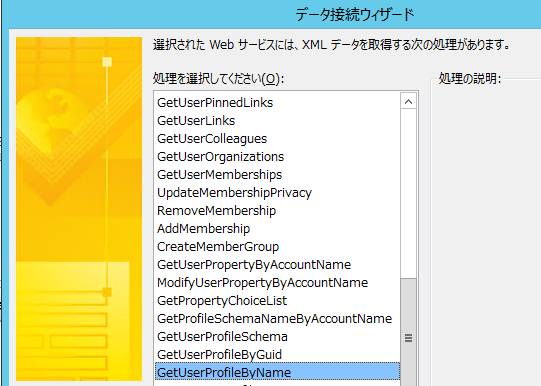Image resolution: width=541 pixels, height=386 pixels.
Task: Choose the GetUserColleagues operation
Action: [x=277, y=138]
